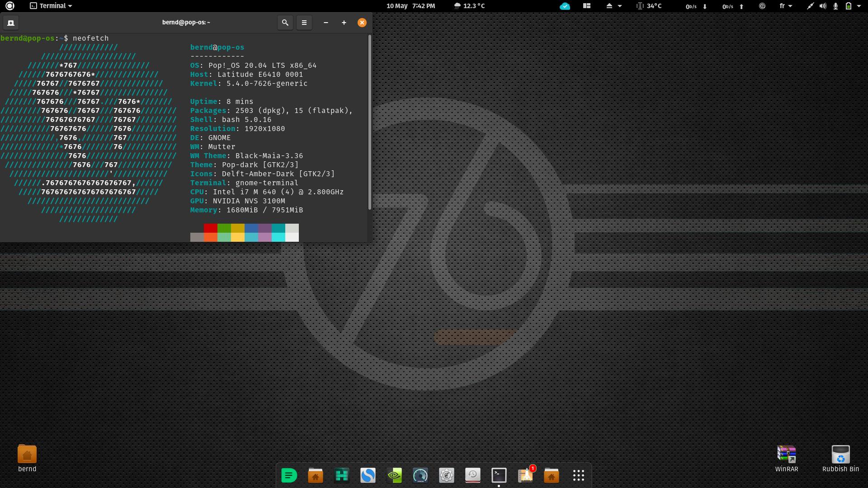Click the cloud sync status icon
Screen dimensions: 868x488
click(x=565, y=6)
